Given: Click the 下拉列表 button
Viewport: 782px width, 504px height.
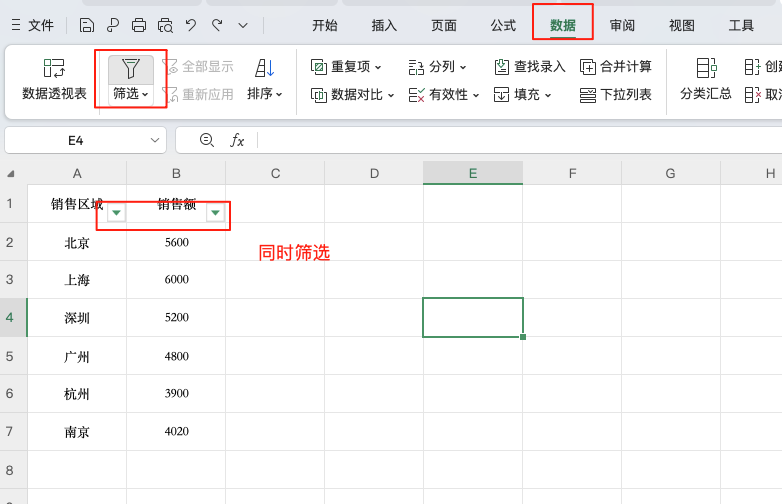Looking at the screenshot, I should (616, 95).
